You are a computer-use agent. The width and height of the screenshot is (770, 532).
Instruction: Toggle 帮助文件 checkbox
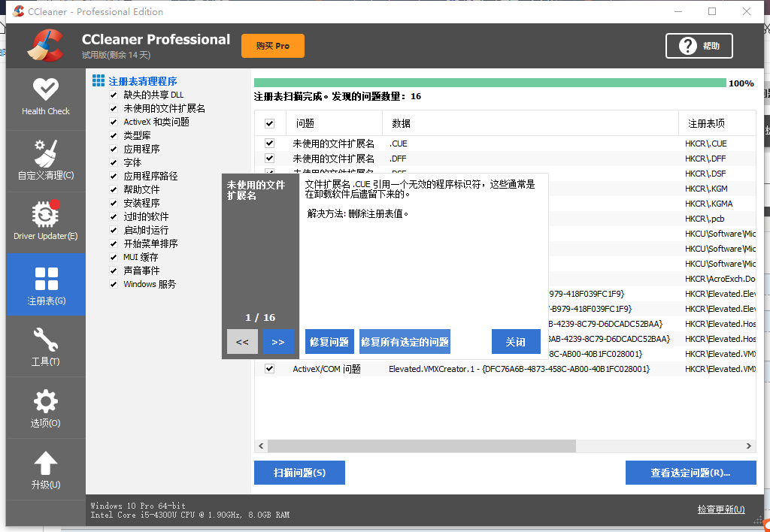(x=114, y=189)
